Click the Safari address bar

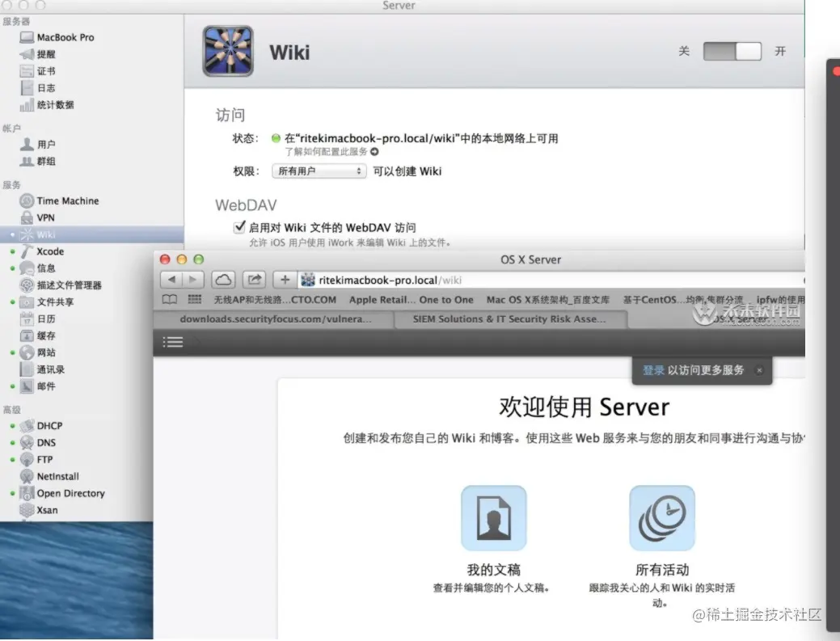tap(552, 280)
